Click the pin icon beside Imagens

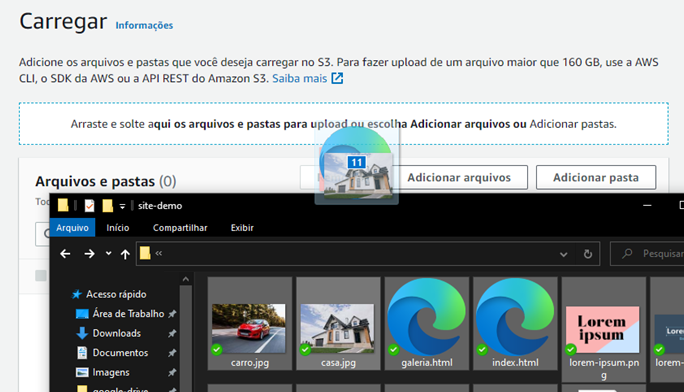172,372
